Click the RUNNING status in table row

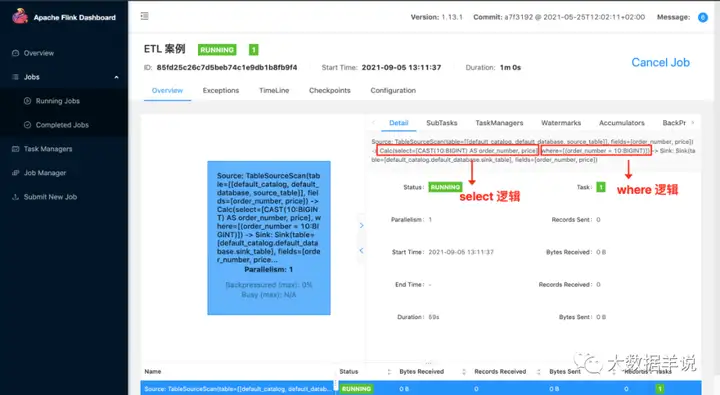356,389
